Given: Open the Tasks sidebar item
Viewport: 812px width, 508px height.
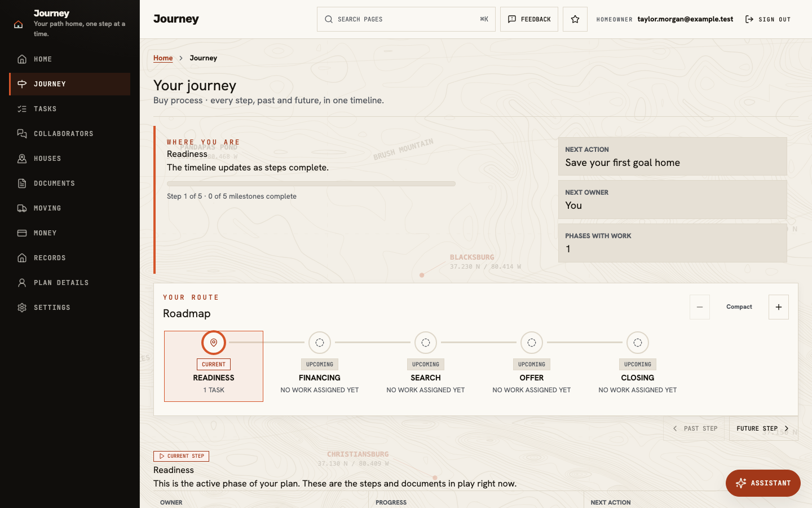Looking at the screenshot, I should coord(70,109).
